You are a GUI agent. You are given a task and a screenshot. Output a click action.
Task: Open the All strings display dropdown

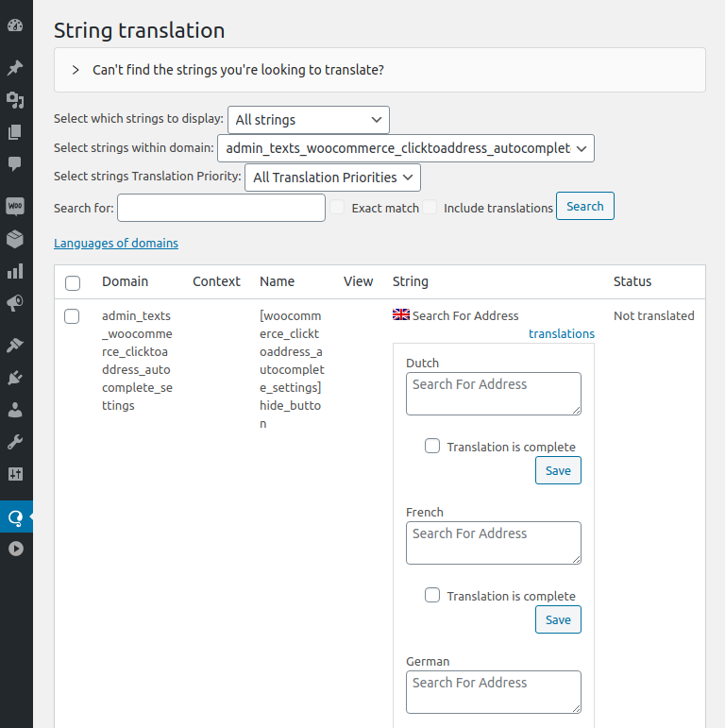pyautogui.click(x=309, y=120)
